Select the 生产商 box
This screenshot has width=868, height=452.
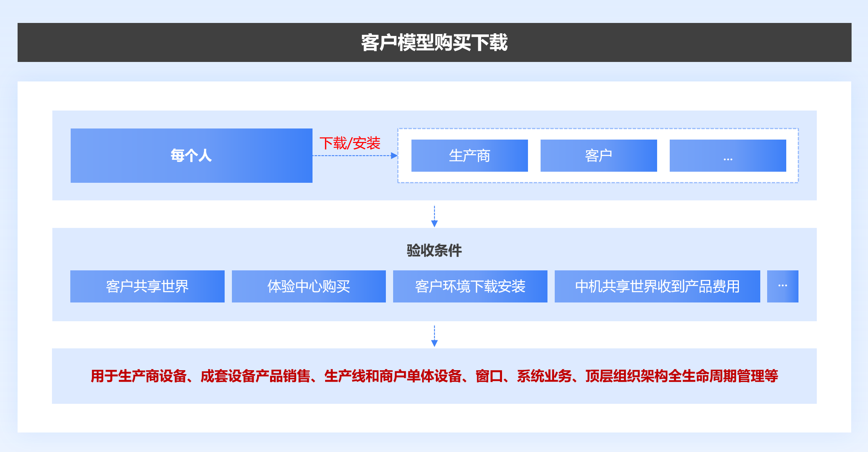469,156
